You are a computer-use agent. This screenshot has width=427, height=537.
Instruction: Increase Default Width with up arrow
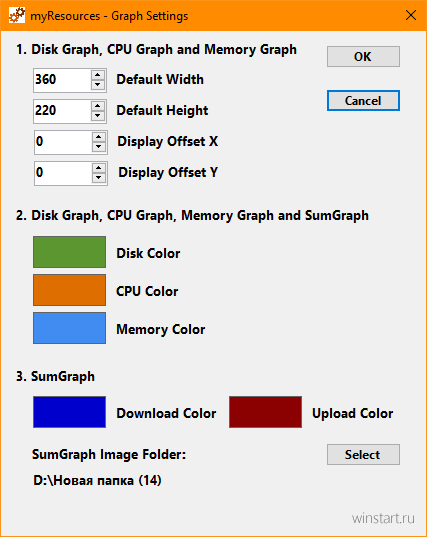98,75
